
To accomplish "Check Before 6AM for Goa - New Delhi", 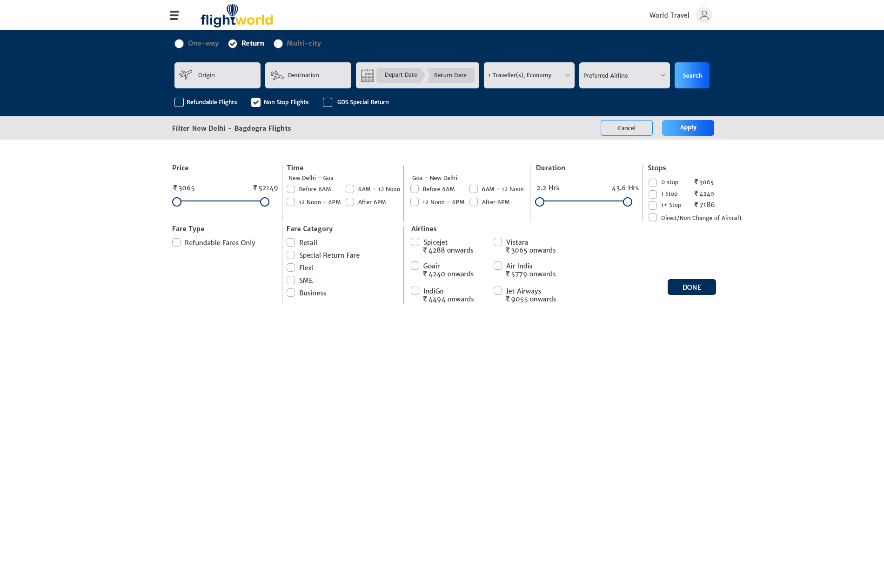I will coord(415,189).
